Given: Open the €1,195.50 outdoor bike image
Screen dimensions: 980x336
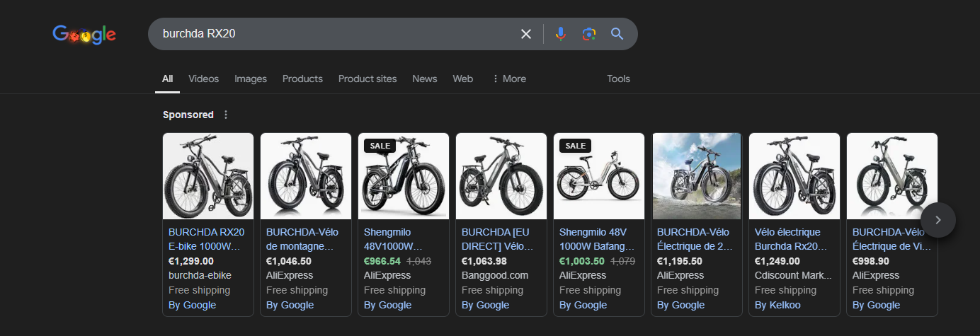Looking at the screenshot, I should (697, 176).
